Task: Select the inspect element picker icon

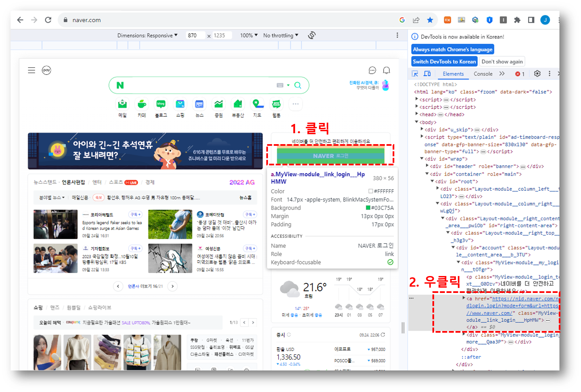Action: click(415, 74)
